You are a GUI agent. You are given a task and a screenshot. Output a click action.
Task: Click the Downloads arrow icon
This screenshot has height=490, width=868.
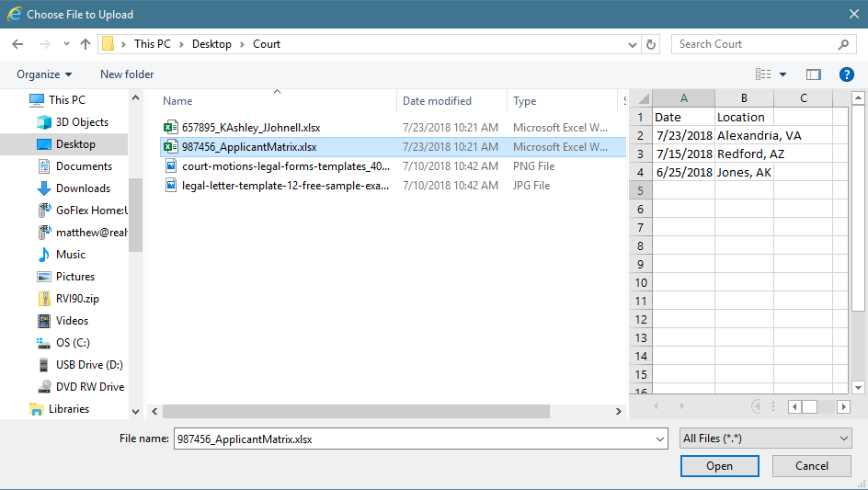44,188
